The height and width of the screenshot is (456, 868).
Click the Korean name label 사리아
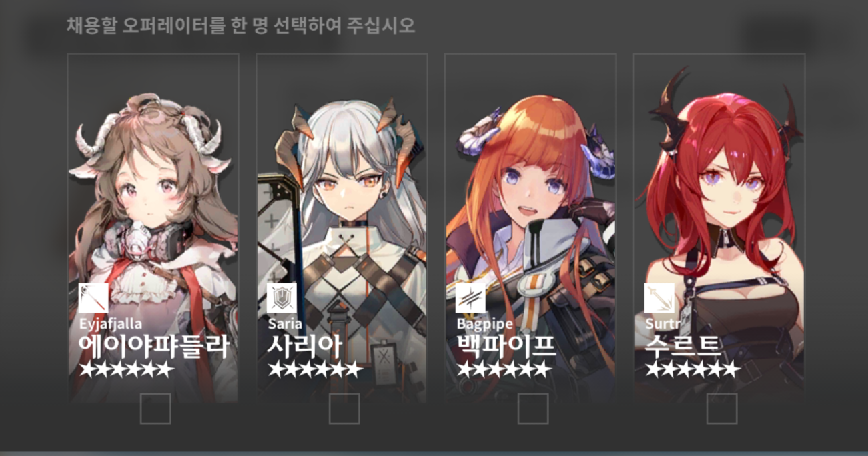coord(305,346)
